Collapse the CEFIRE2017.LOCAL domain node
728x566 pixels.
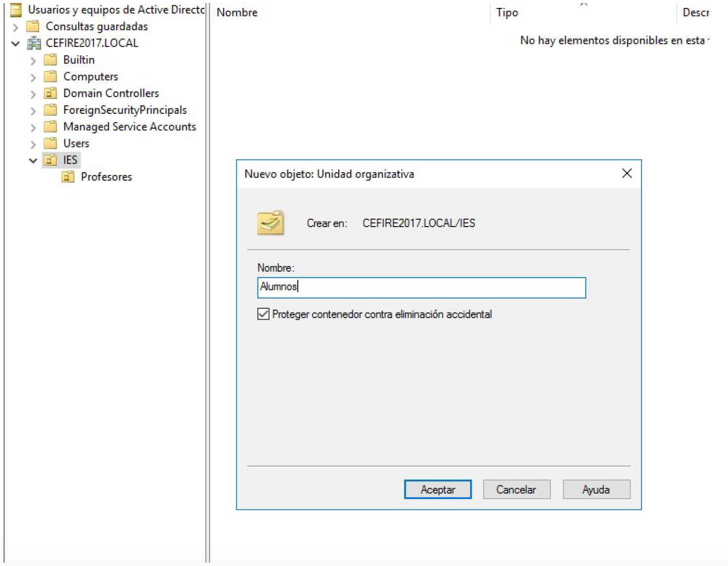click(x=16, y=44)
